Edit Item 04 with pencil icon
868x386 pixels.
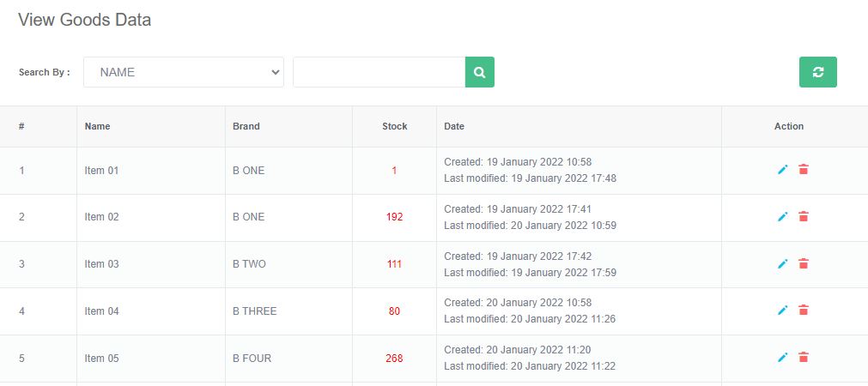click(782, 311)
